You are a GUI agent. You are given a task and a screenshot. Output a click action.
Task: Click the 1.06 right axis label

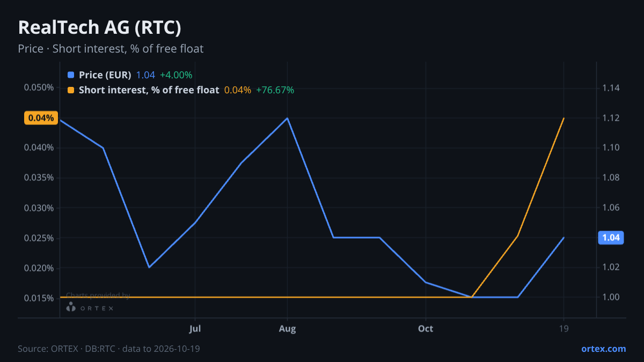pos(611,208)
